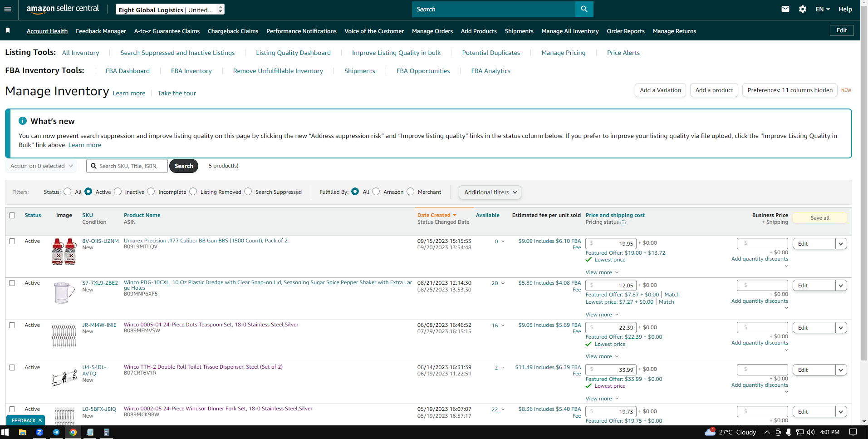The height and width of the screenshot is (439, 868).
Task: Open the Windows notification center icon
Action: point(853,432)
